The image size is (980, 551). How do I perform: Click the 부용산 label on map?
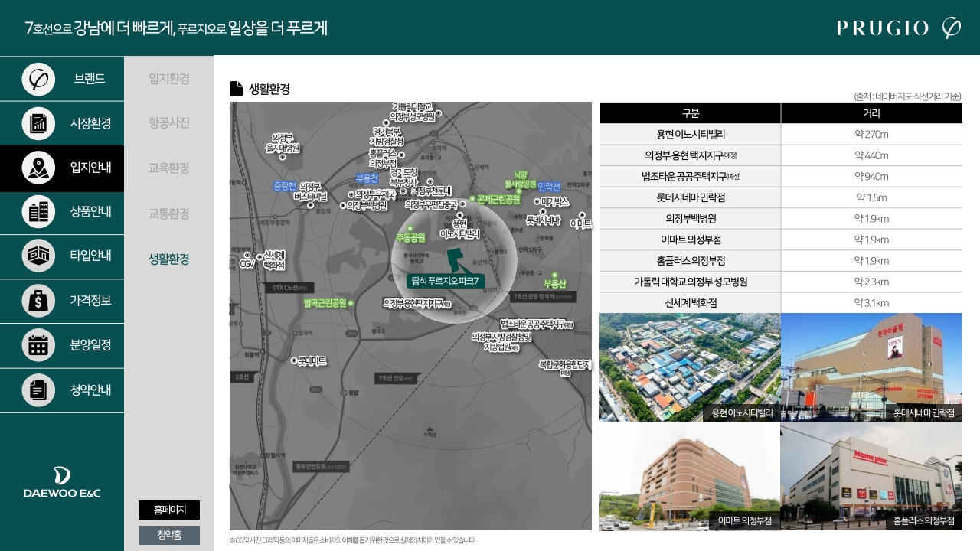554,283
